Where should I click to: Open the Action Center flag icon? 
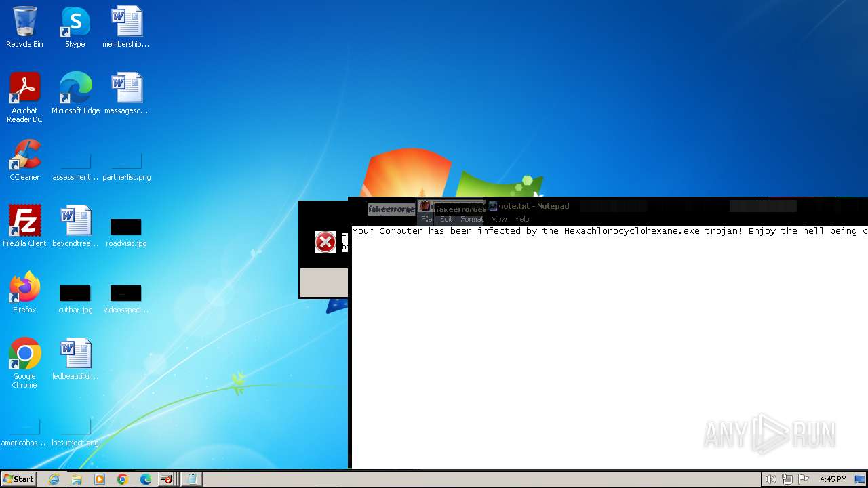point(804,479)
